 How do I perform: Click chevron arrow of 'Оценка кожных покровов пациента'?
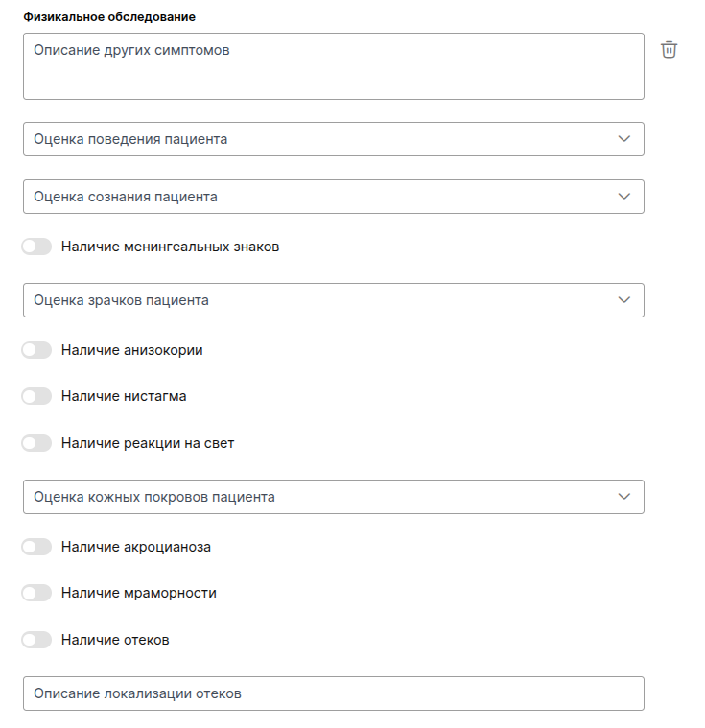tap(624, 497)
